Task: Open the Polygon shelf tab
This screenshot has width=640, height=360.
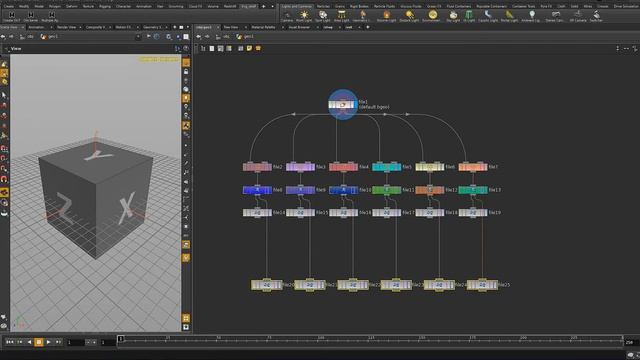Action: coord(55,7)
